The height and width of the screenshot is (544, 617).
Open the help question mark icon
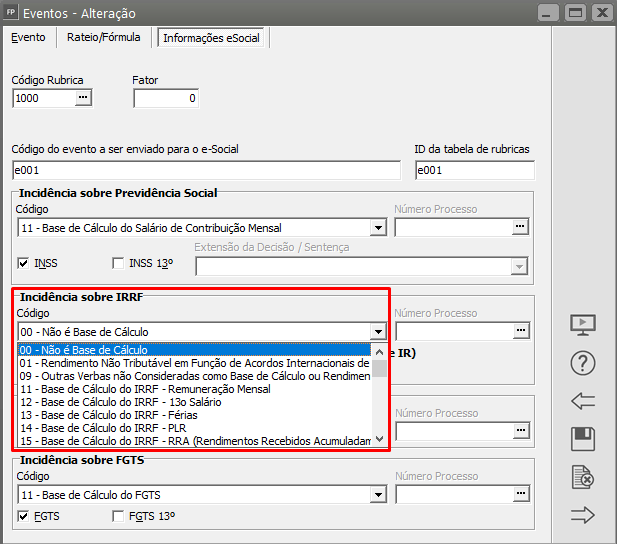click(x=583, y=363)
